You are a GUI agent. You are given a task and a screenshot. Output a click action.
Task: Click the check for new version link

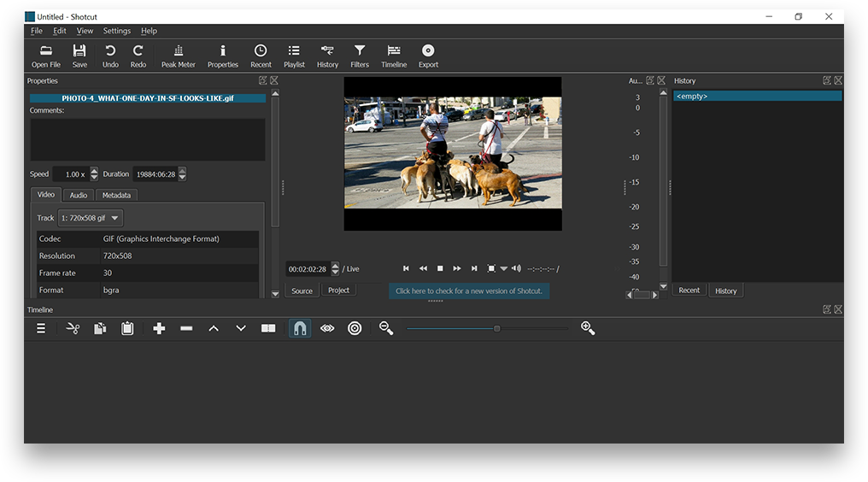pos(469,291)
